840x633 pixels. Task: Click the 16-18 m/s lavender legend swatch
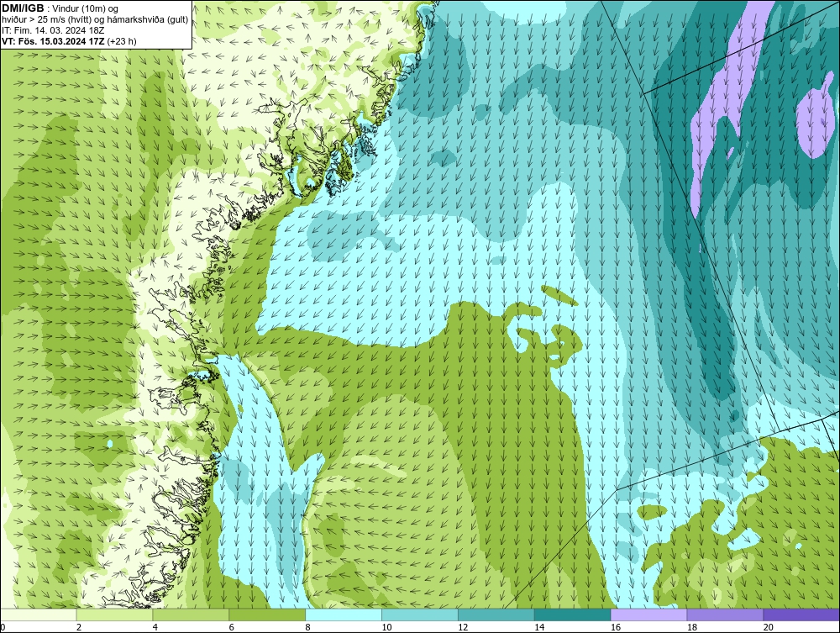648,615
